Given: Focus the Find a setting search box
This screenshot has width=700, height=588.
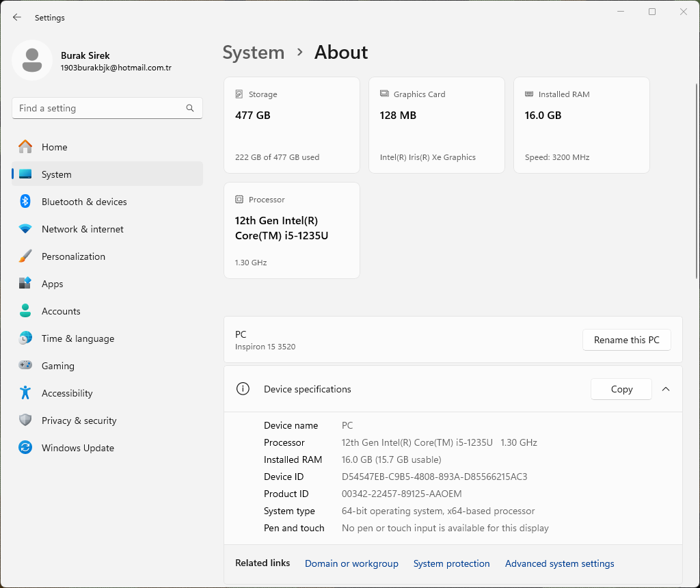Looking at the screenshot, I should point(99,108).
